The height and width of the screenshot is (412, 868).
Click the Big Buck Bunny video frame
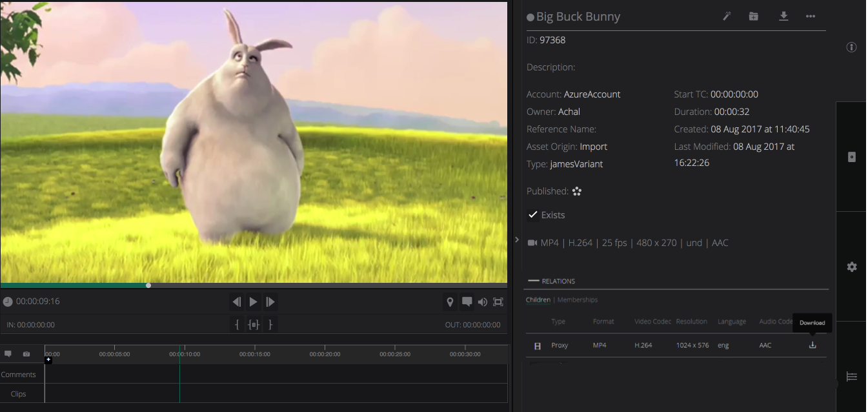pyautogui.click(x=254, y=142)
